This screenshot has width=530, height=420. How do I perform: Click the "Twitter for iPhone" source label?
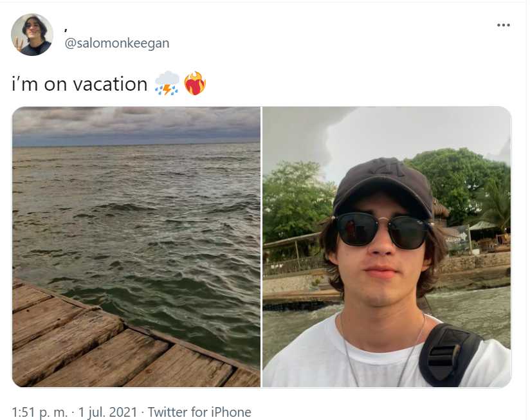click(x=199, y=412)
